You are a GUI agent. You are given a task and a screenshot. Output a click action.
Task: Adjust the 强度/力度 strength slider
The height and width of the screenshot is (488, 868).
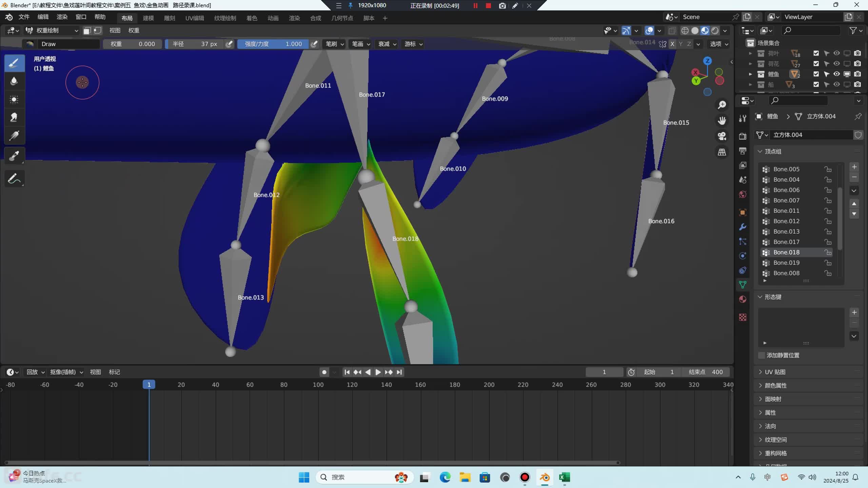[x=273, y=44]
